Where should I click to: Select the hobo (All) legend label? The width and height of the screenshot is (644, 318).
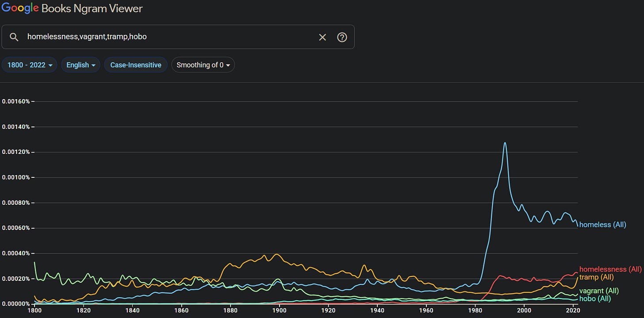pyautogui.click(x=595, y=299)
